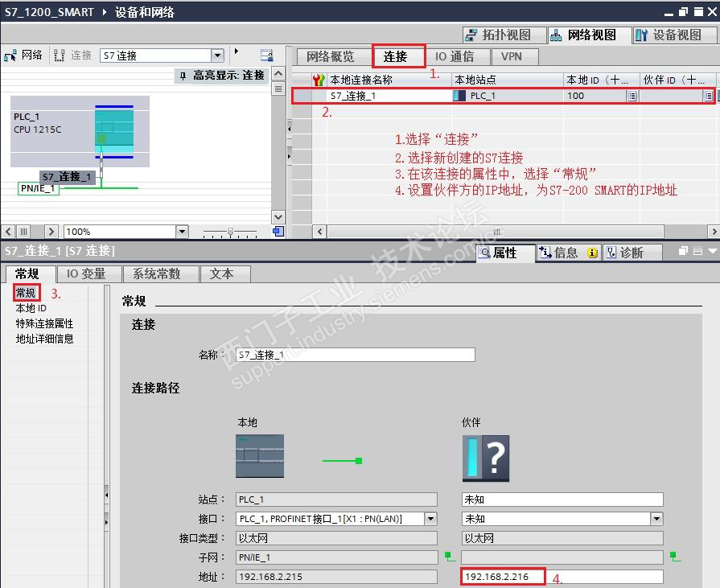The width and height of the screenshot is (720, 588).
Task: Click the 网络 networking button
Action: click(x=23, y=55)
